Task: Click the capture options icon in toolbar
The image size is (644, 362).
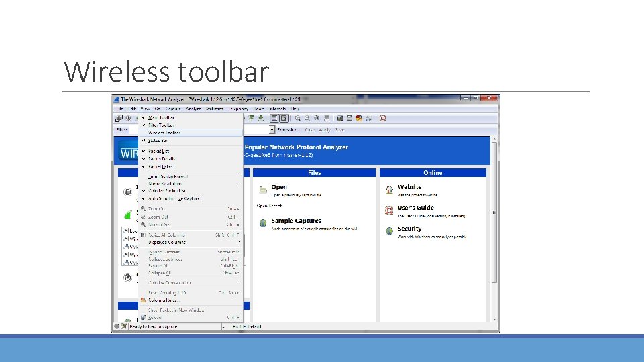Action: coord(129,118)
